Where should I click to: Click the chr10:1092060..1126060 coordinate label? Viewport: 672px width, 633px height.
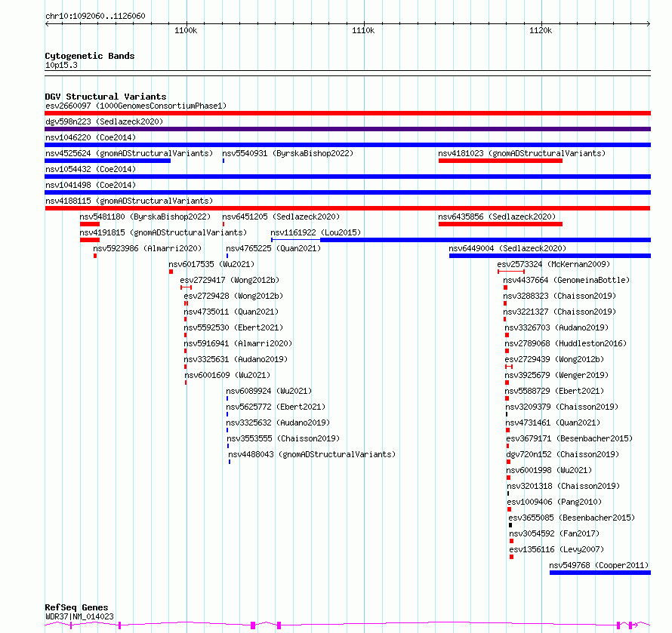(x=95, y=16)
